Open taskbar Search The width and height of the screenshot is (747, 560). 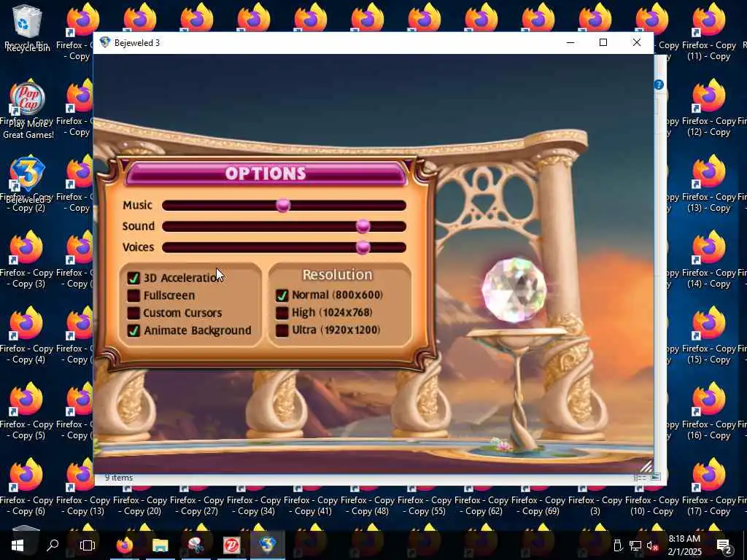pyautogui.click(x=53, y=545)
